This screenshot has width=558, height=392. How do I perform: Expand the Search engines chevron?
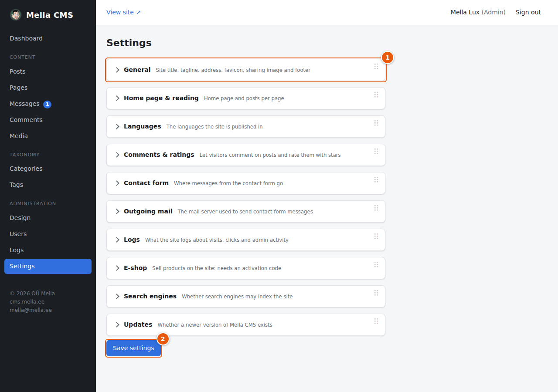coord(117,297)
